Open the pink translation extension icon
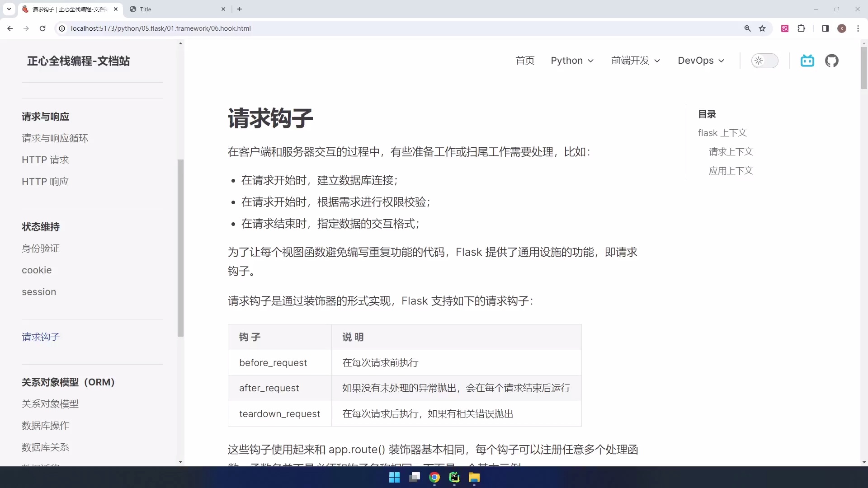The width and height of the screenshot is (868, 488). (785, 28)
